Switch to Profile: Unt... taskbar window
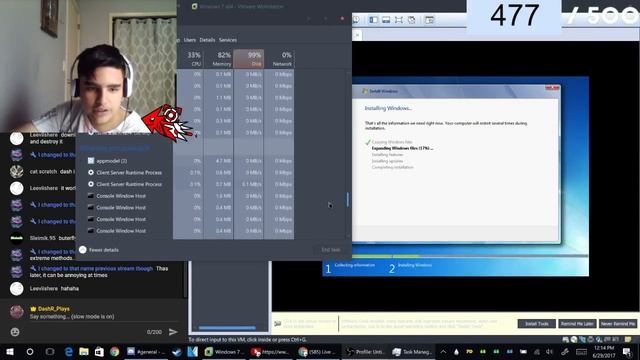Viewport: 640px width, 360px height. point(365,351)
